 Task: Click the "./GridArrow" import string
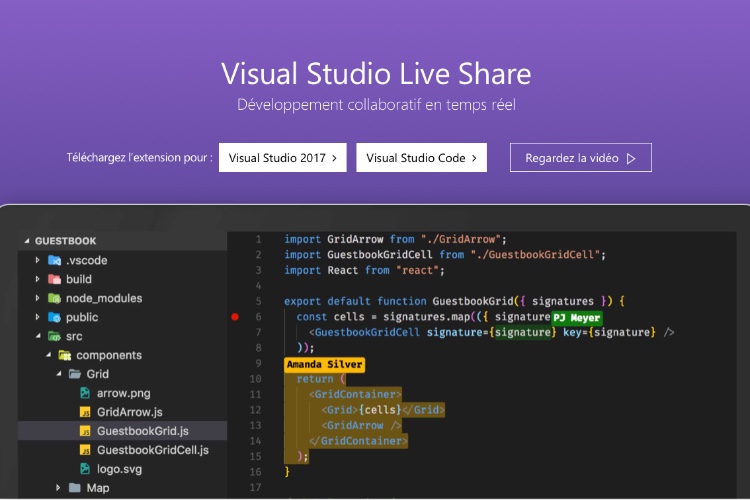(x=461, y=239)
